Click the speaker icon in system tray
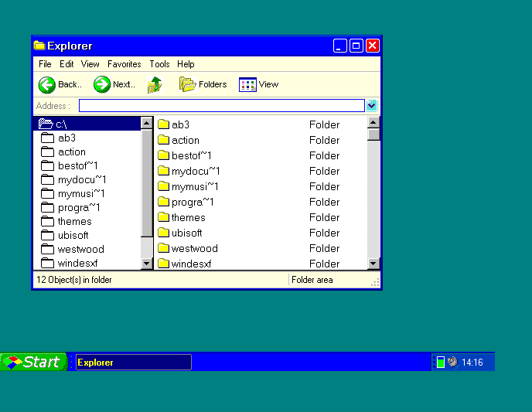This screenshot has height=412, width=532. pos(452,362)
